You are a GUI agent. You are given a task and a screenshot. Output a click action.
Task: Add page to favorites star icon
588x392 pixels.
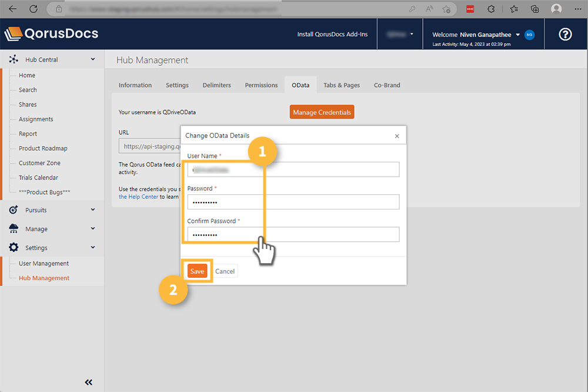pyautogui.click(x=446, y=9)
